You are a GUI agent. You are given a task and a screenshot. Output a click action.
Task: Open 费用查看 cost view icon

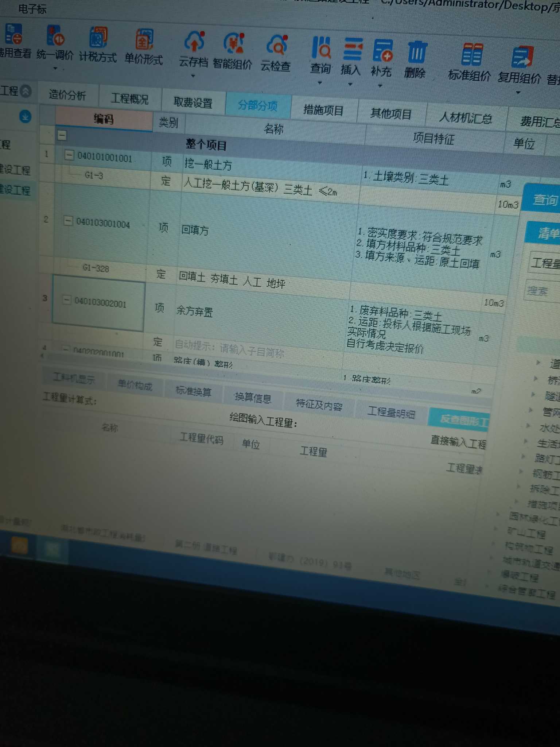coord(13,34)
